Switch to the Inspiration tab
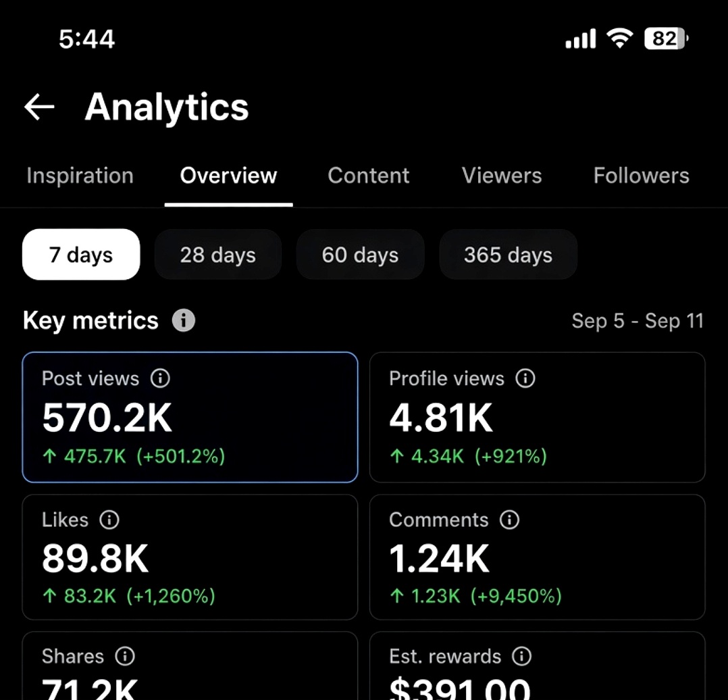Screen dimensions: 728x700 coord(80,176)
